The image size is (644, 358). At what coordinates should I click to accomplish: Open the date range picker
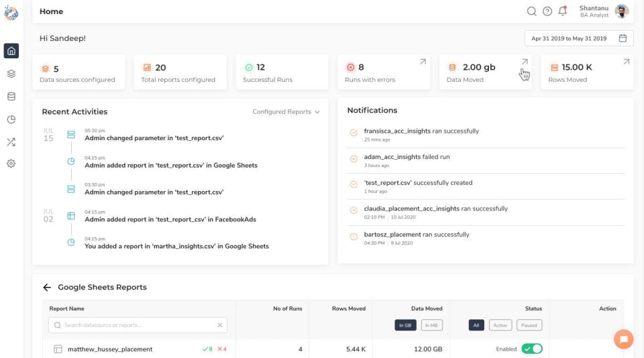[578, 38]
